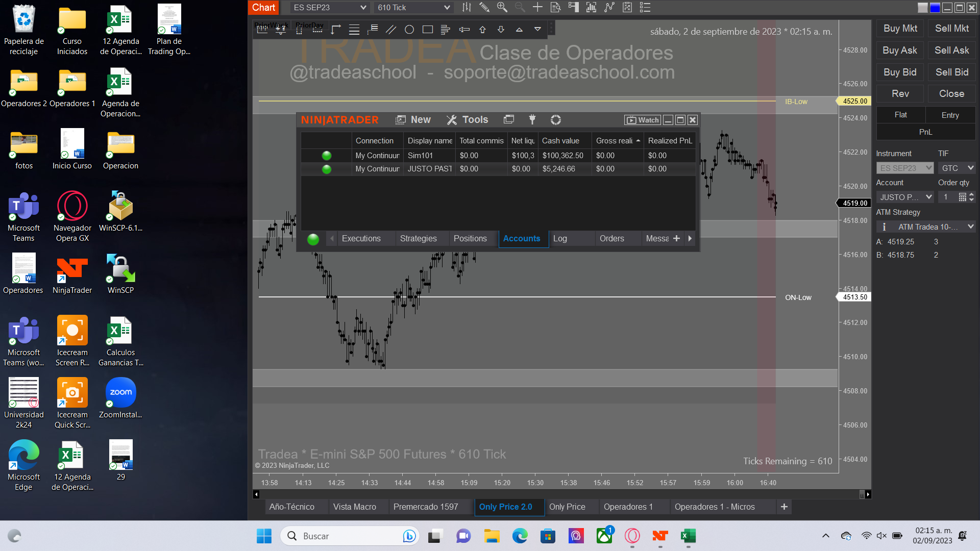Click the Buy Bid button
Screen dimensions: 980x551
tap(900, 72)
